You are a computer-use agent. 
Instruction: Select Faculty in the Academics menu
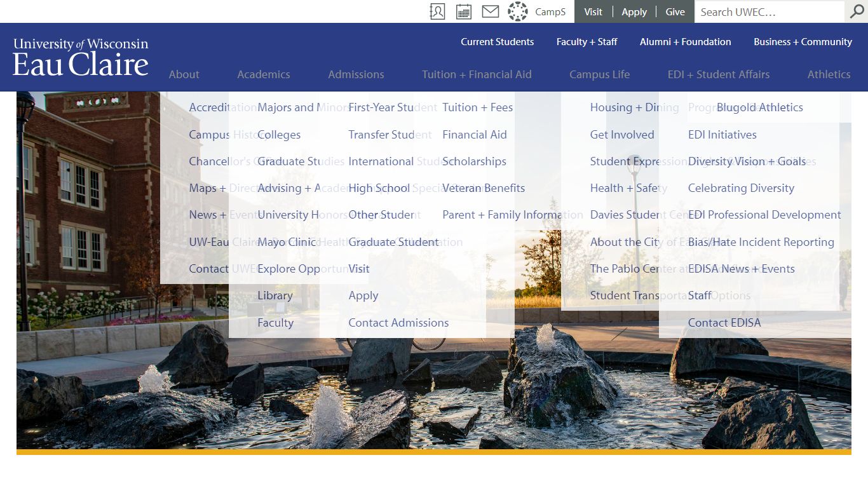point(276,323)
